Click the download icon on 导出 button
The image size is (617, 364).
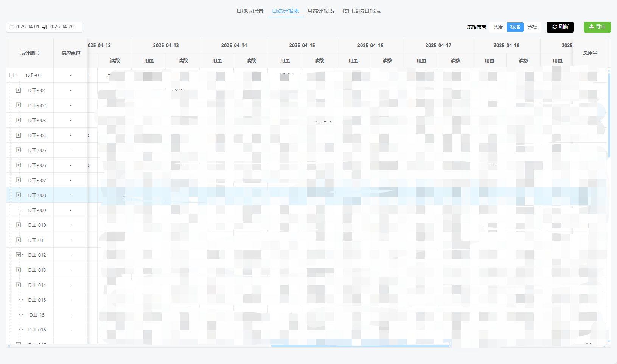point(591,27)
